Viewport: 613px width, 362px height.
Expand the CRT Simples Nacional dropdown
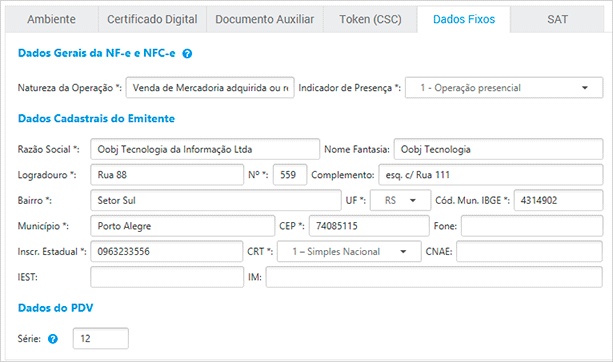pyautogui.click(x=349, y=252)
